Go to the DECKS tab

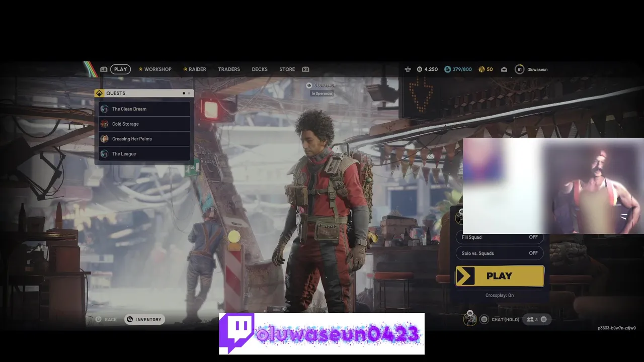point(260,69)
